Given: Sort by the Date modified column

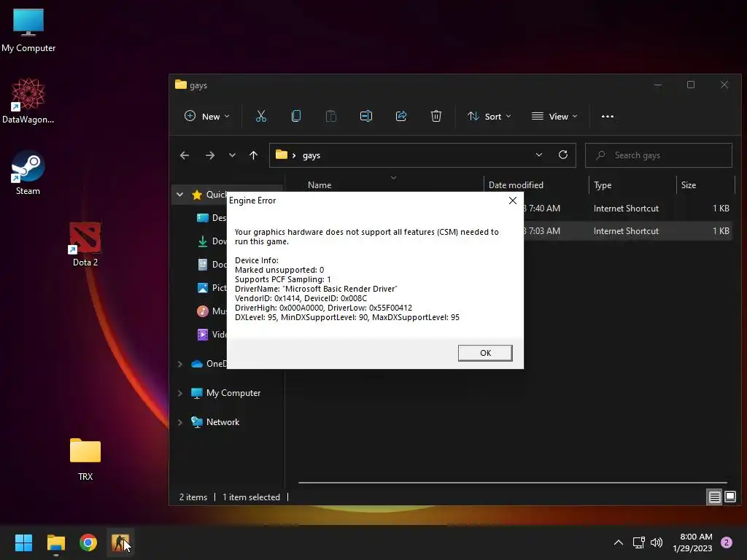Looking at the screenshot, I should click(516, 184).
